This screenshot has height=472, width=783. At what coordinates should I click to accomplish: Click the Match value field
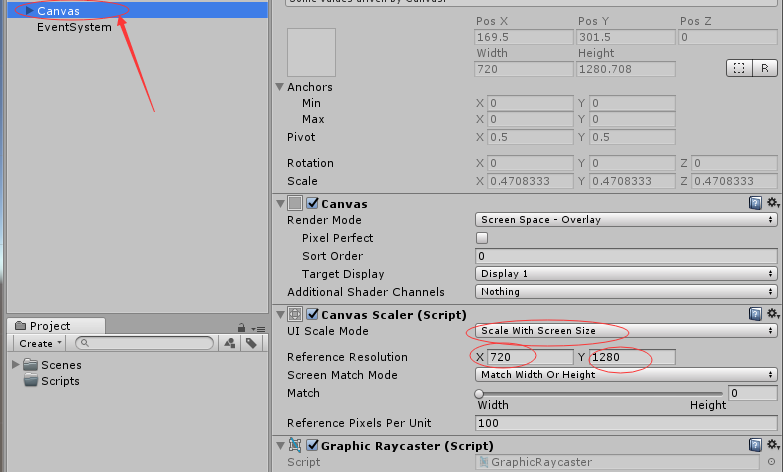click(x=753, y=393)
